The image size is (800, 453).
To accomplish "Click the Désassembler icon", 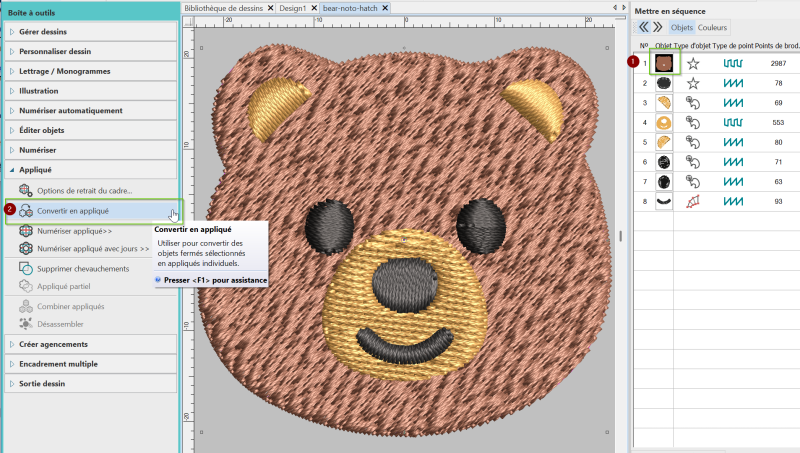I will pyautogui.click(x=26, y=324).
